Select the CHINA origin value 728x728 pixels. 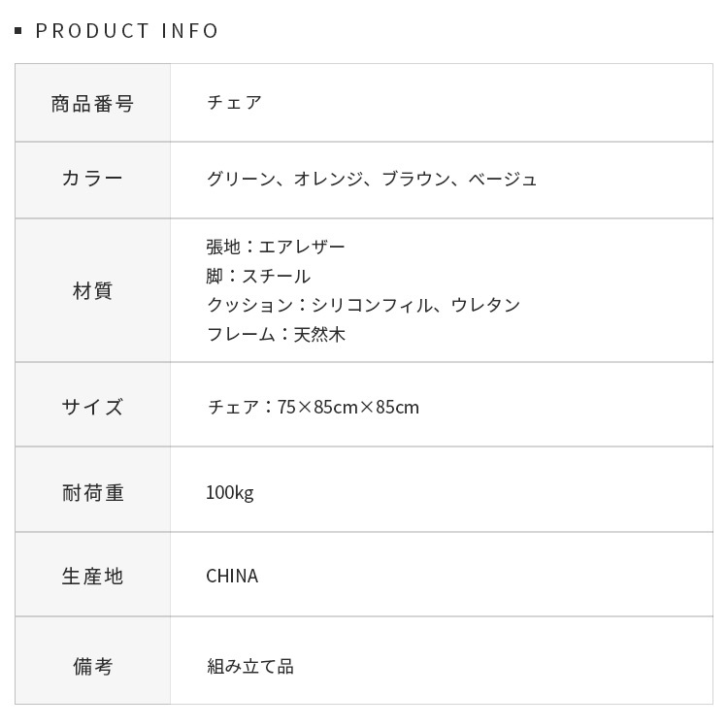232,576
